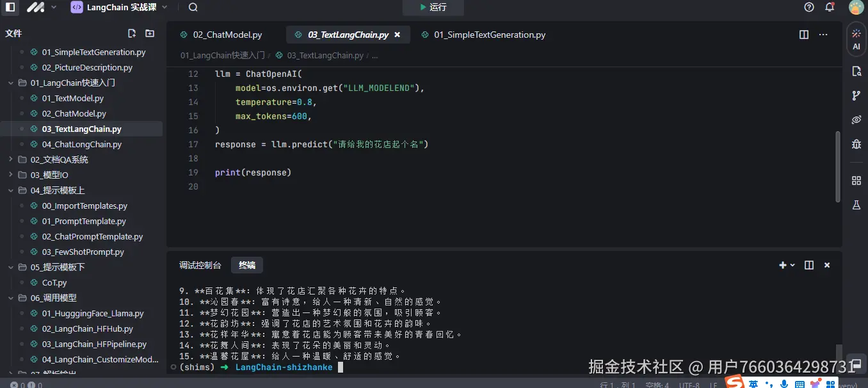The image size is (868, 388).
Task: Open the AI assistant panel
Action: [856, 38]
